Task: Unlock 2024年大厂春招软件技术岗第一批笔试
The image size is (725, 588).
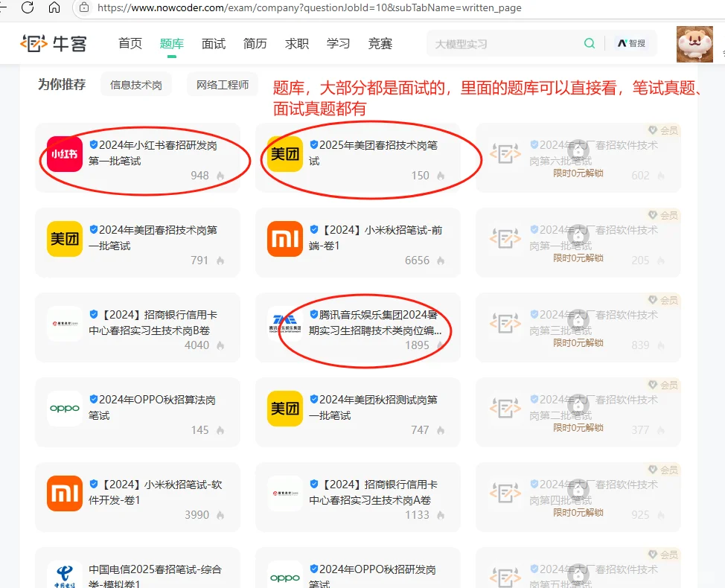Action: click(578, 258)
